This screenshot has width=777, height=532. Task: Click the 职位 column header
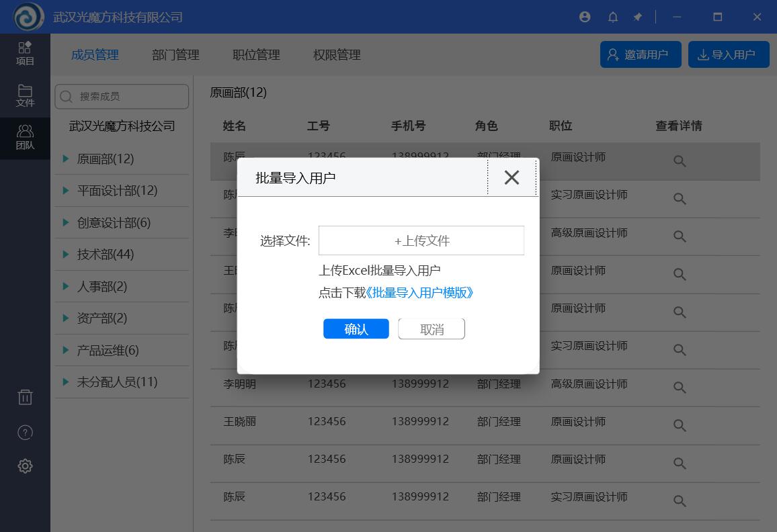pos(561,126)
